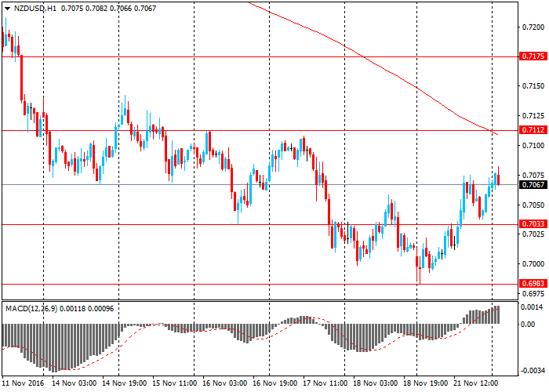Click the 14 Nov 03:00 time label
Screen dimensions: 549x392
click(74, 384)
